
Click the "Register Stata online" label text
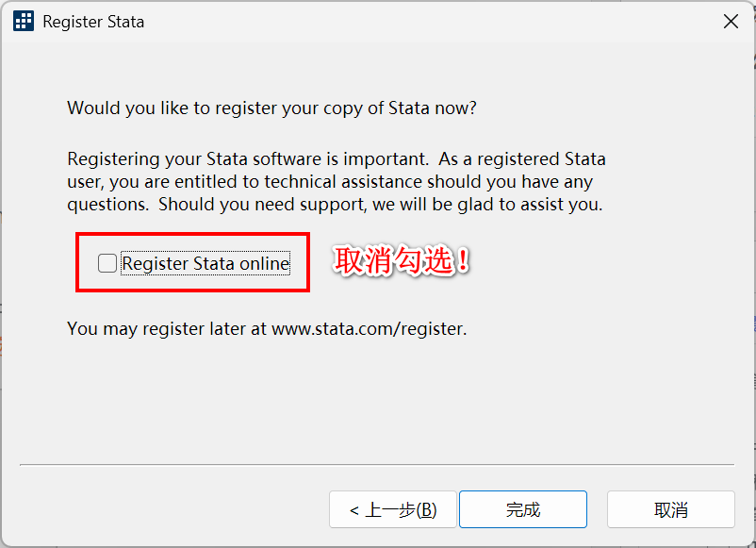pyautogui.click(x=205, y=264)
